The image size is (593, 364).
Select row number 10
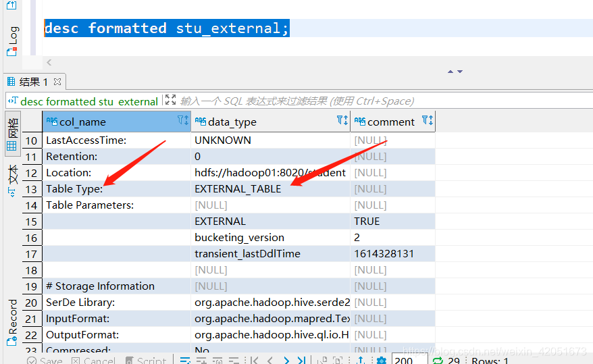[x=32, y=140]
